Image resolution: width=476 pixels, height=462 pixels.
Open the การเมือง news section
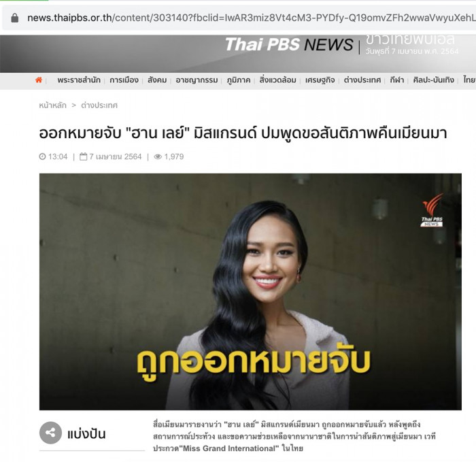[124, 80]
